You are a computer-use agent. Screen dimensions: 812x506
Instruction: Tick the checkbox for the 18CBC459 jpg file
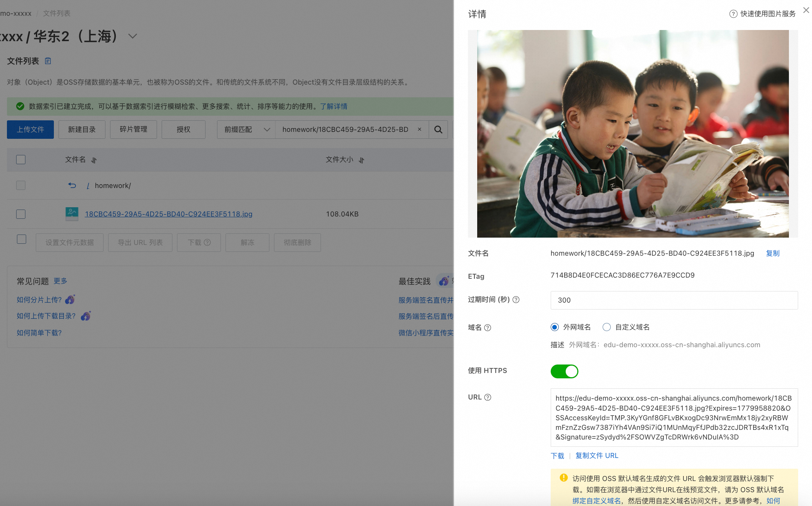21,214
